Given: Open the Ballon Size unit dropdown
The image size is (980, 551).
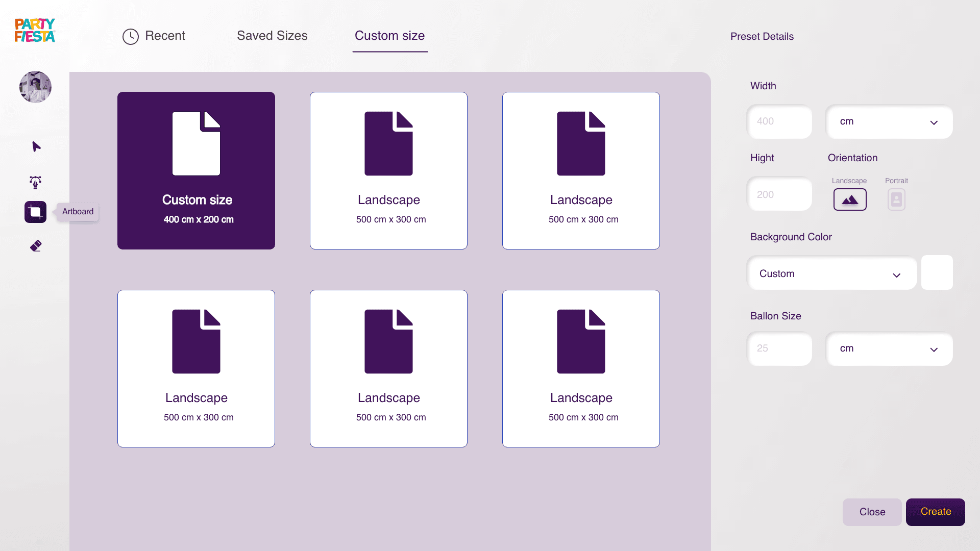Looking at the screenshot, I should [x=889, y=349].
